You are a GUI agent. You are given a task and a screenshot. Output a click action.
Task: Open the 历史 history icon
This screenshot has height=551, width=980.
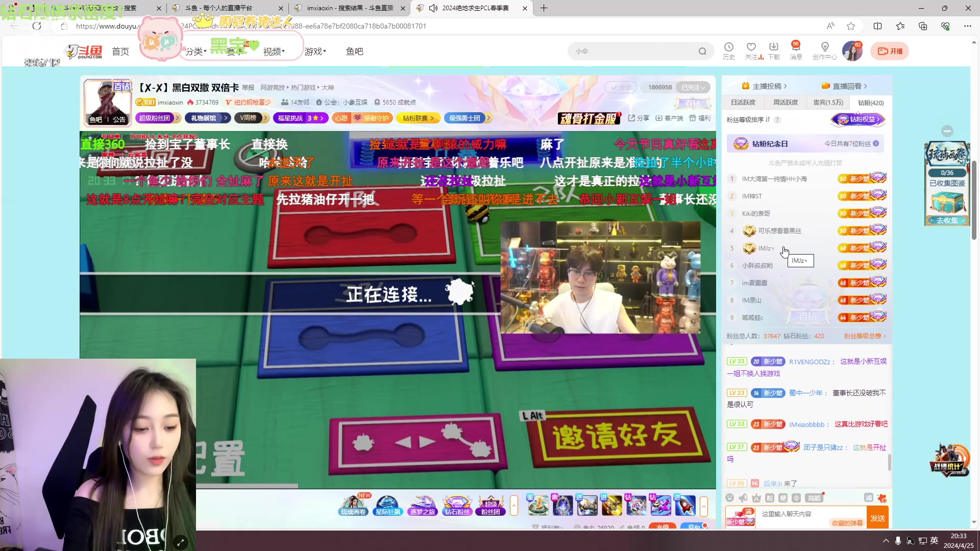728,47
